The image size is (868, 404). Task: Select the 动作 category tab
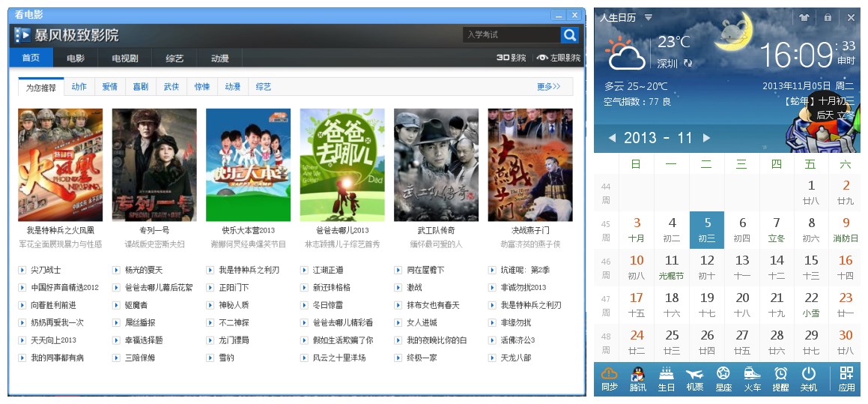(x=79, y=87)
